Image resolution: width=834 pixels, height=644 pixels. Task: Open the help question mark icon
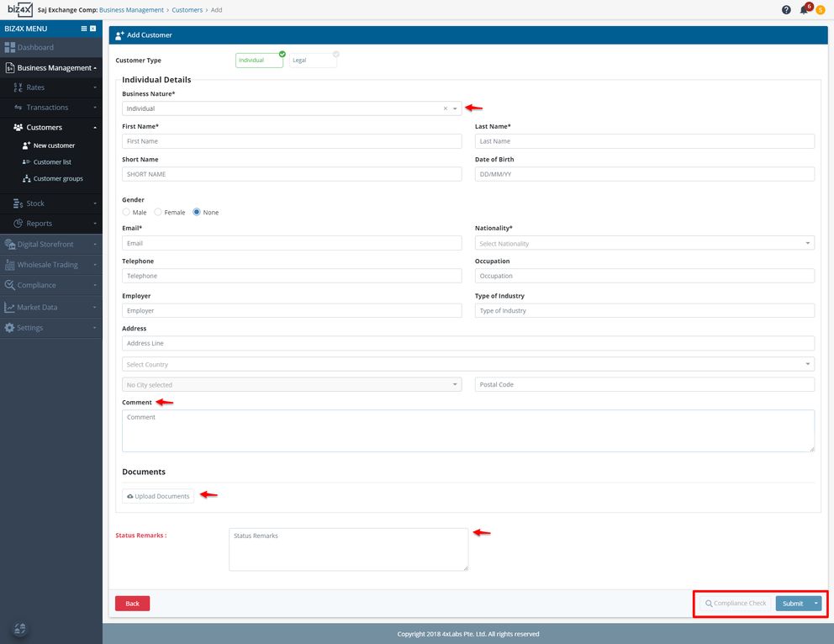[785, 9]
